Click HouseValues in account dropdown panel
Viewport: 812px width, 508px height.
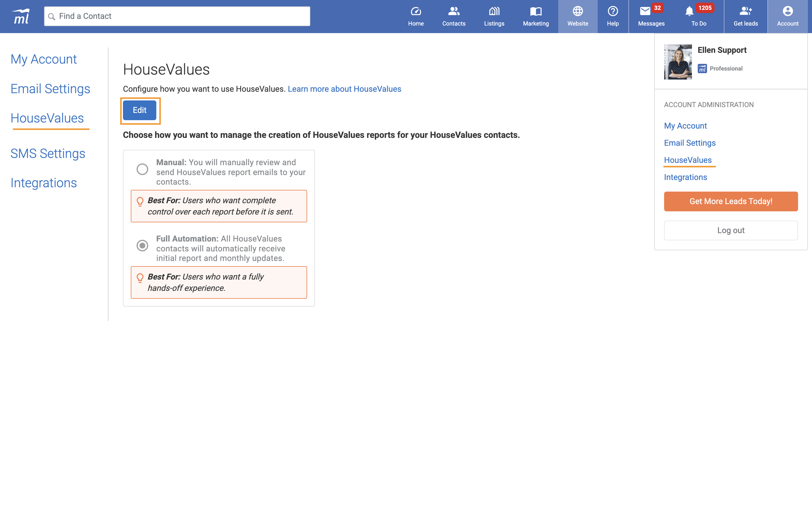pyautogui.click(x=688, y=160)
